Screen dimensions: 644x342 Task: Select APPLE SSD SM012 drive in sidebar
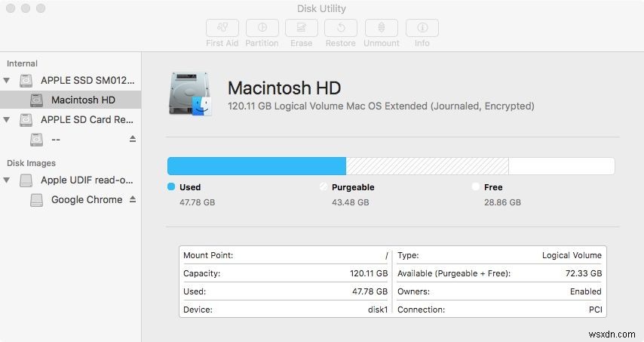pyautogui.click(x=70, y=80)
